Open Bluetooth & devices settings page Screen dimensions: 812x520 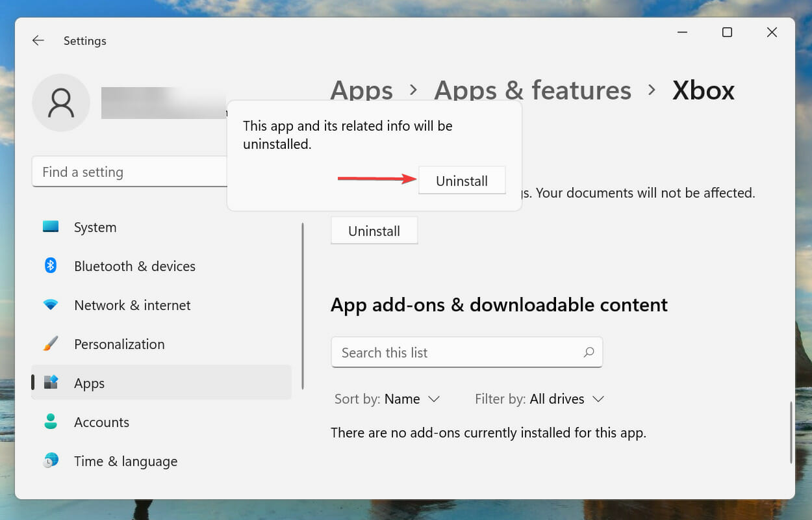point(134,266)
